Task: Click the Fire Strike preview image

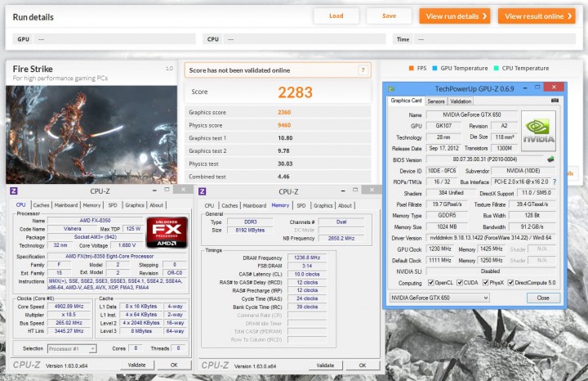Action: (x=91, y=135)
